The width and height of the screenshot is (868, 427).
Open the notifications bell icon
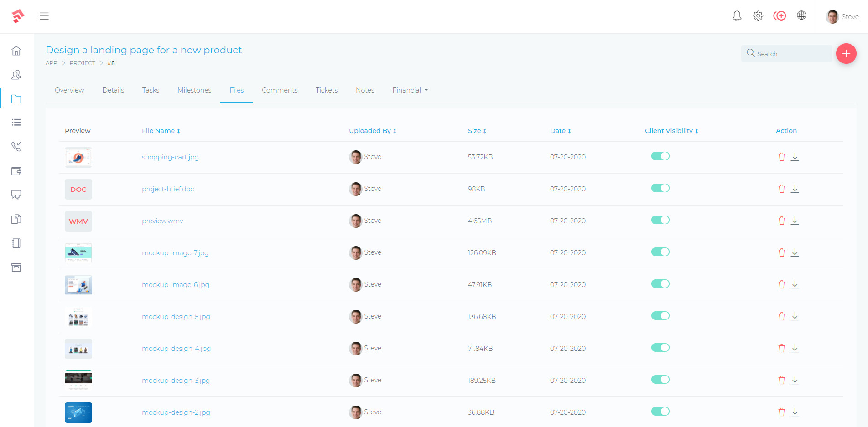(737, 15)
